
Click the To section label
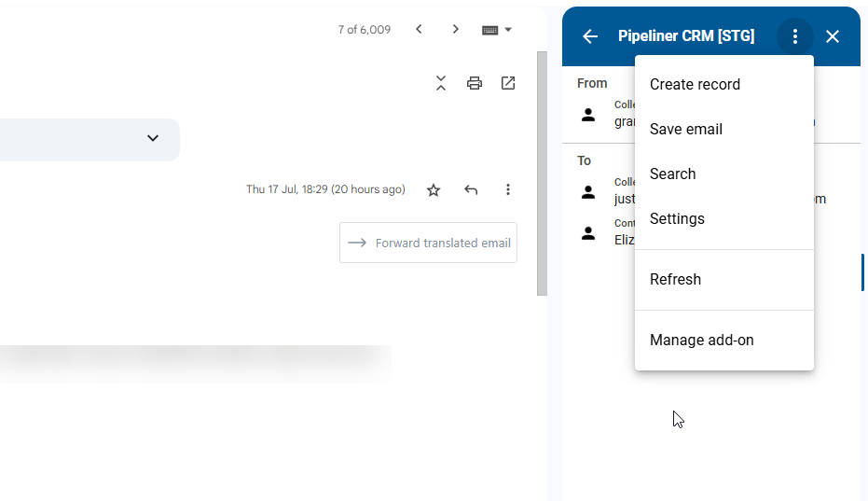coord(584,160)
